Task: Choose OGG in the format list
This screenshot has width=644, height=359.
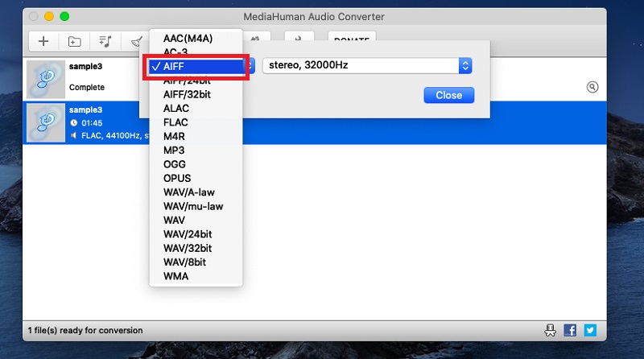Action: (175, 163)
